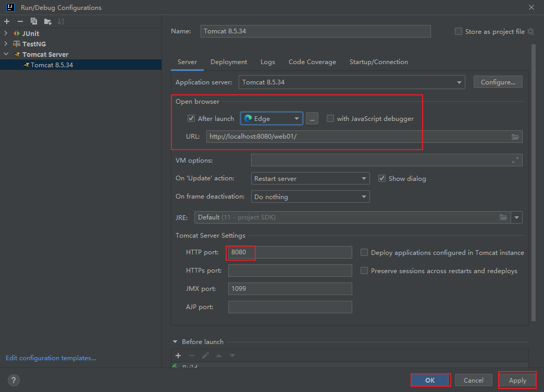Open the Logs tab

tap(268, 62)
